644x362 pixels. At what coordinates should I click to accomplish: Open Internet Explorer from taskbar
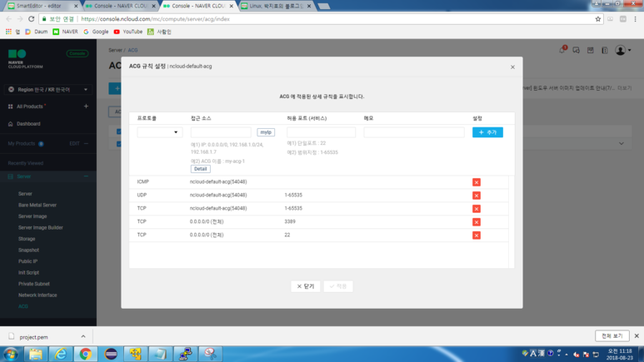coord(60,354)
